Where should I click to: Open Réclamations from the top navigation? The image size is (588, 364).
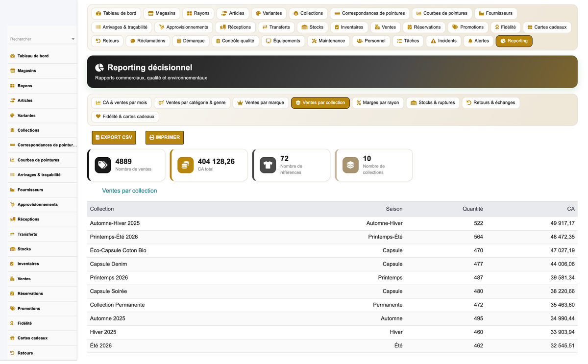(x=147, y=41)
